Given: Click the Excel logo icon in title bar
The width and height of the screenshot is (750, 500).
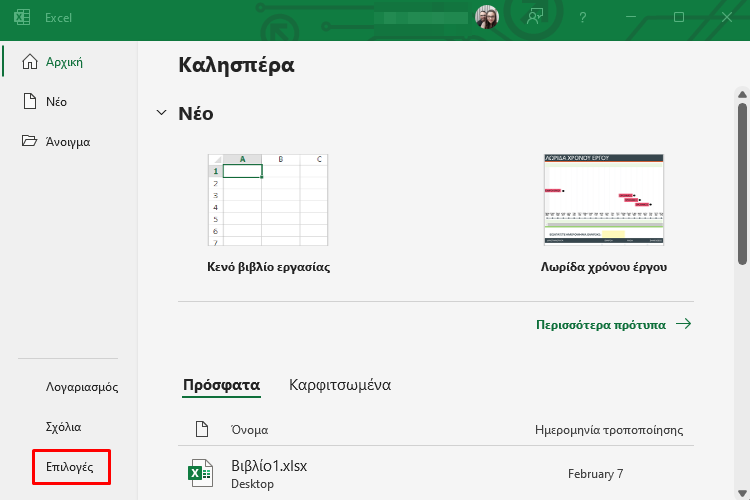Looking at the screenshot, I should click(22, 17).
